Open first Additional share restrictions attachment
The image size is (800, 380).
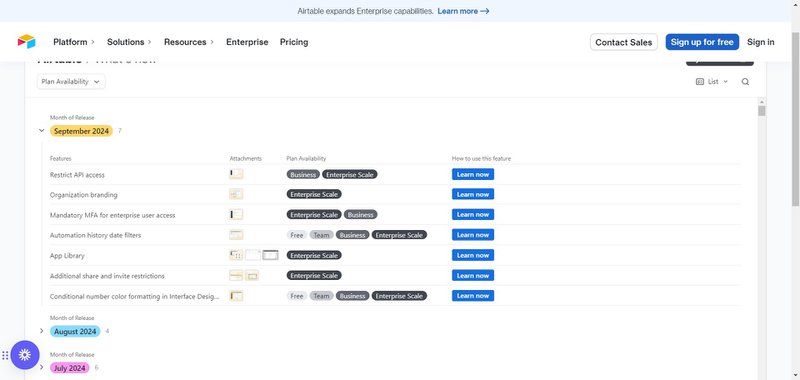tap(236, 275)
